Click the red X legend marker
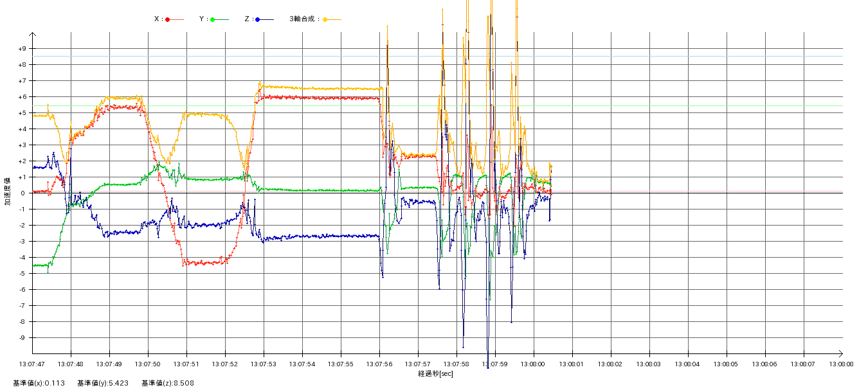The height and width of the screenshot is (392, 868). point(168,19)
